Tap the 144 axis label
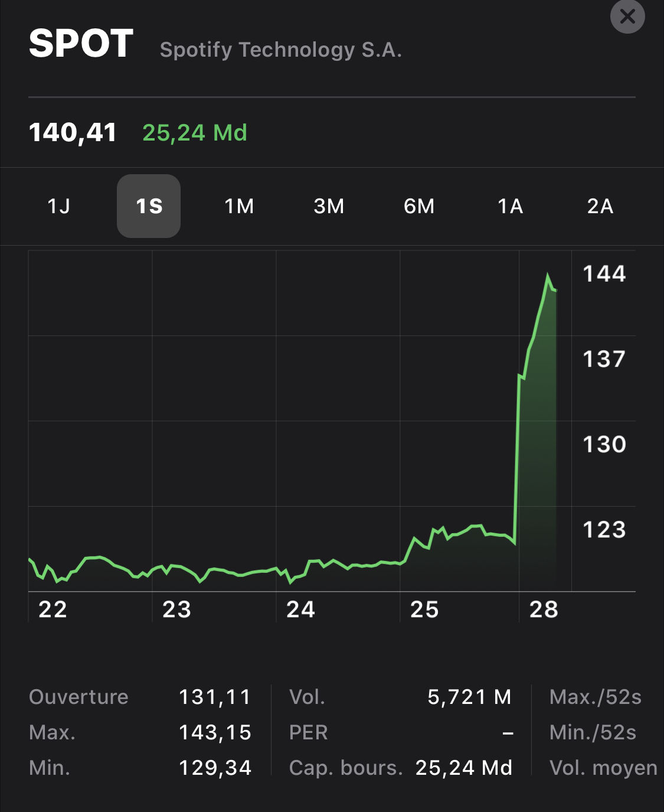Screen dimensions: 664x812 coord(604,274)
